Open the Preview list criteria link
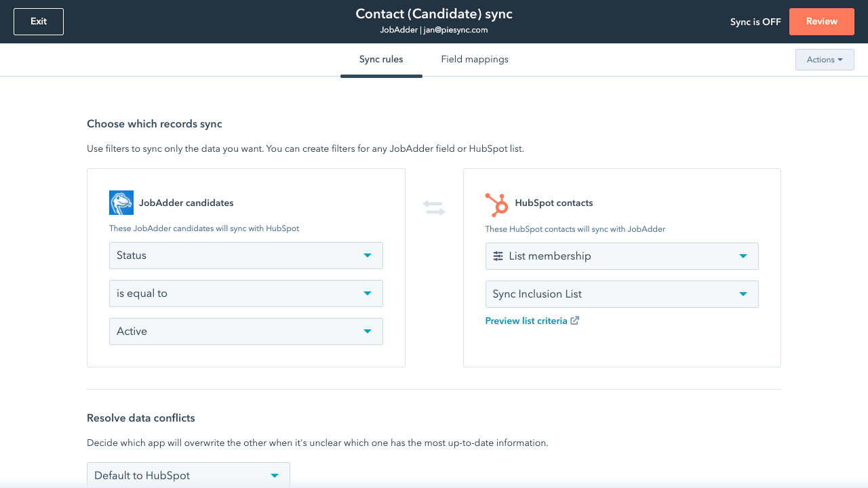Viewport: 868px width, 488px height. (x=526, y=321)
